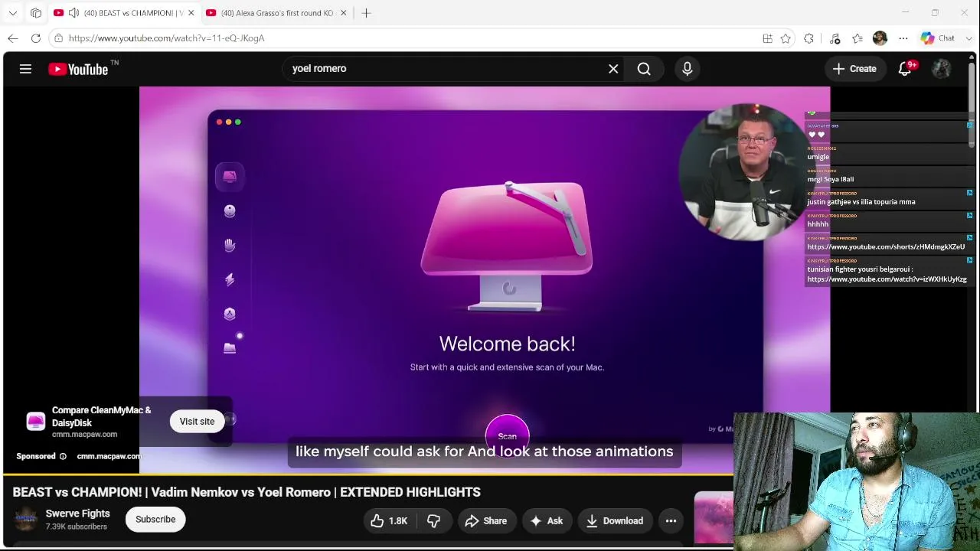Open the Create menu
980x551 pixels.
click(854, 69)
